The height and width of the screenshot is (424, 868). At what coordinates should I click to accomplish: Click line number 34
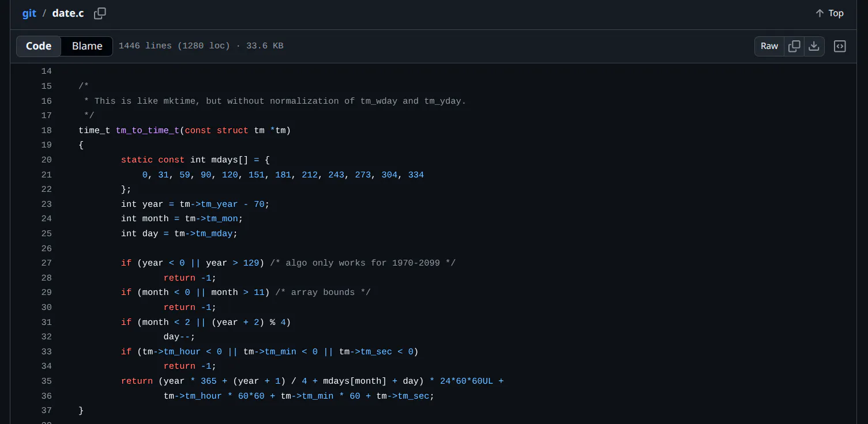[x=46, y=366]
